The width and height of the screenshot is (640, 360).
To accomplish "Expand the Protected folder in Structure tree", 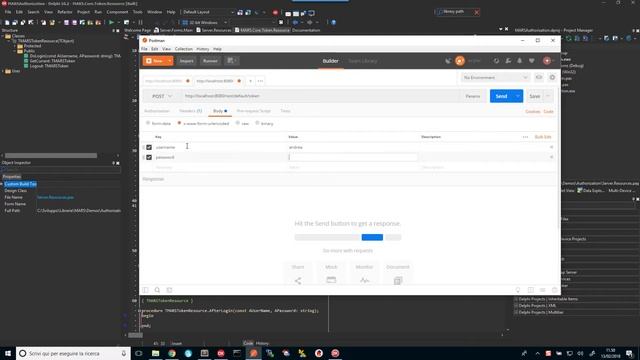I will point(15,46).
